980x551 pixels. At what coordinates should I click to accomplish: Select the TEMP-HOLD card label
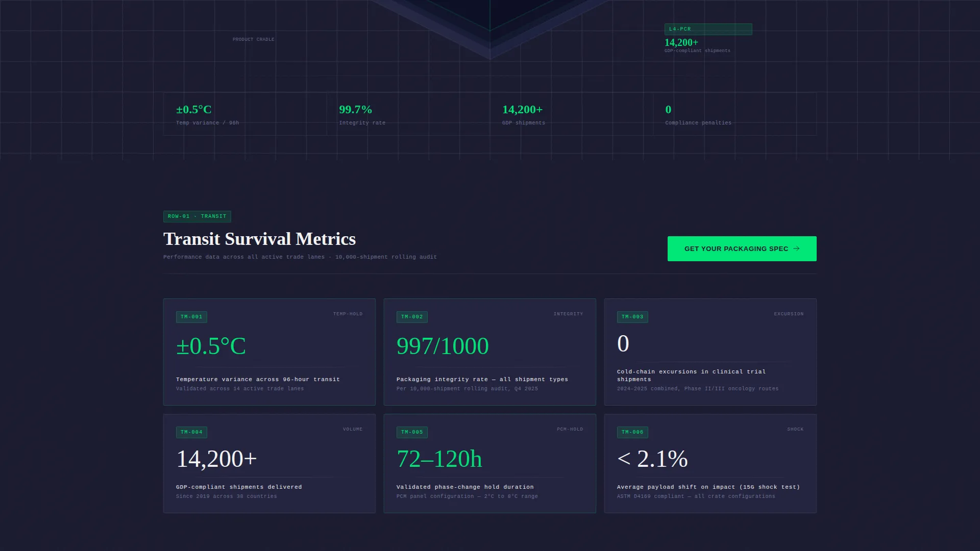click(348, 314)
